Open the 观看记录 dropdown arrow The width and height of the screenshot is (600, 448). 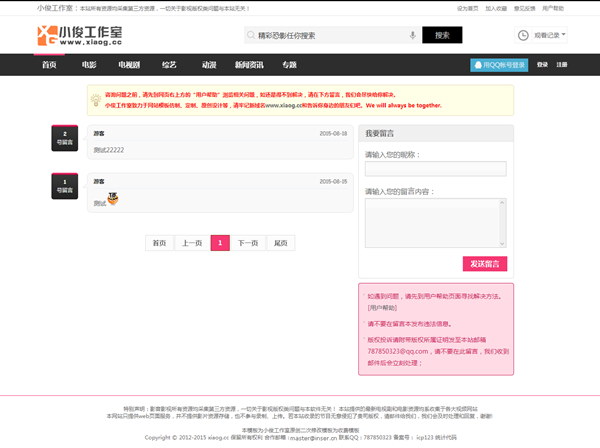coord(563,34)
